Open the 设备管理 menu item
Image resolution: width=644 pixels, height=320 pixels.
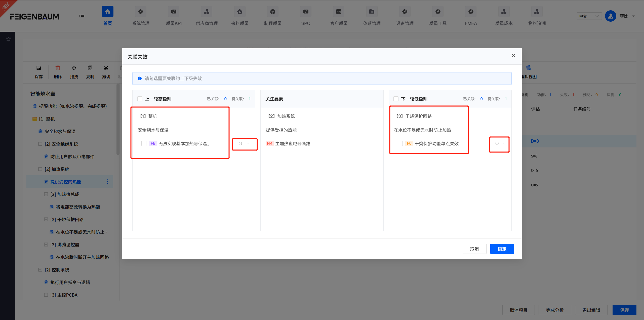404,16
